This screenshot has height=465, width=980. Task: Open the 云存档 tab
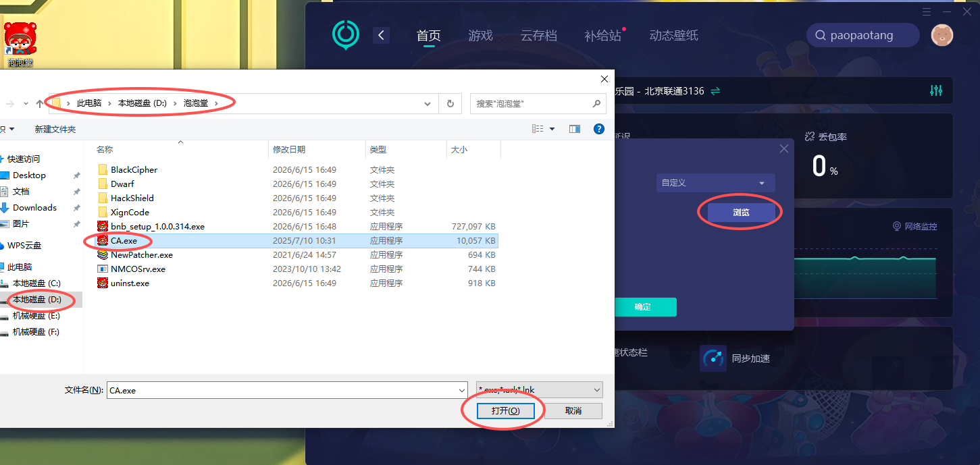539,36
